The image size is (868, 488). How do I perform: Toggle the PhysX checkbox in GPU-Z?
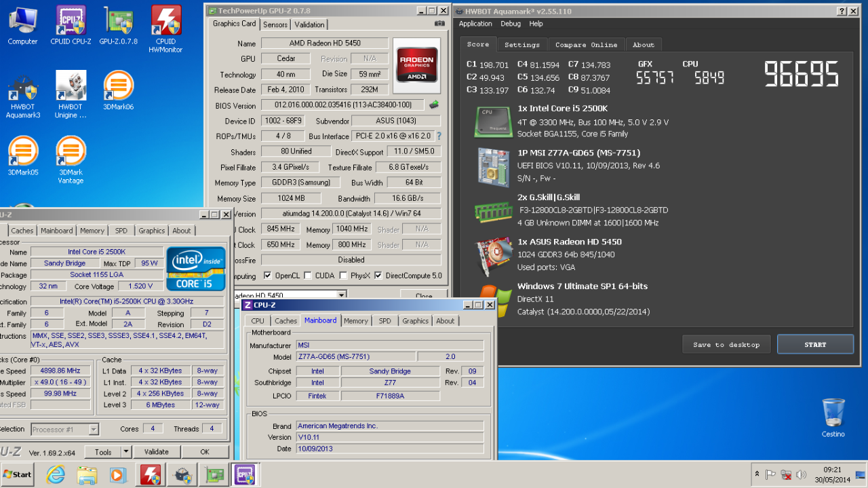[343, 276]
